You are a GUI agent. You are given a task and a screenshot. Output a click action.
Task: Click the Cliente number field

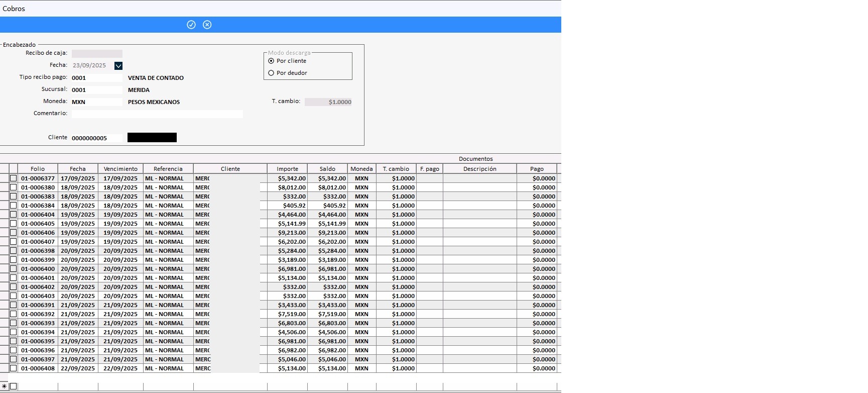click(96, 138)
